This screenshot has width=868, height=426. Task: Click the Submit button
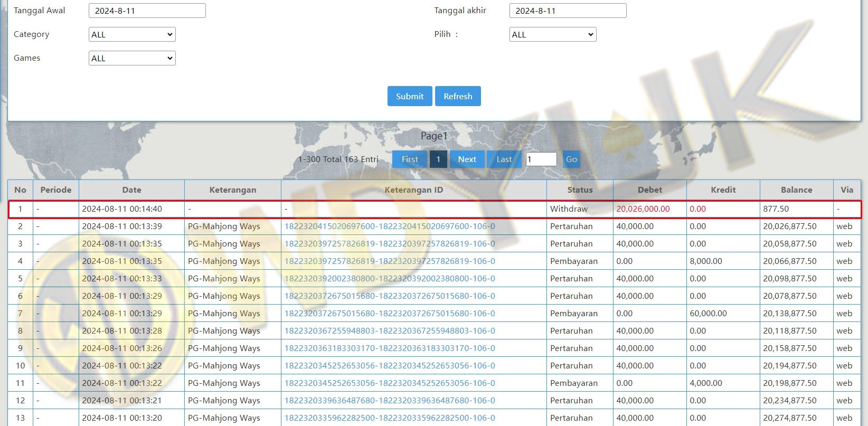point(410,96)
